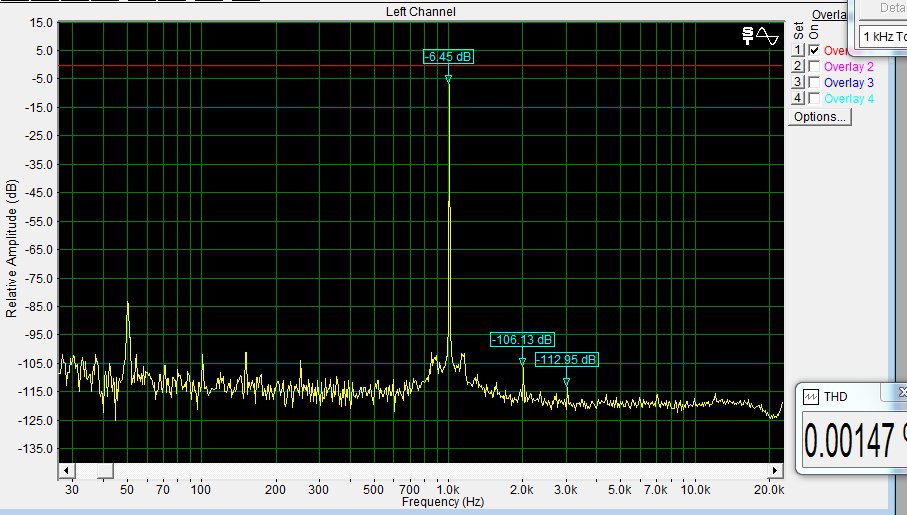Click the Frequency (Hz) axis label
907x515 pixels.
(x=443, y=502)
